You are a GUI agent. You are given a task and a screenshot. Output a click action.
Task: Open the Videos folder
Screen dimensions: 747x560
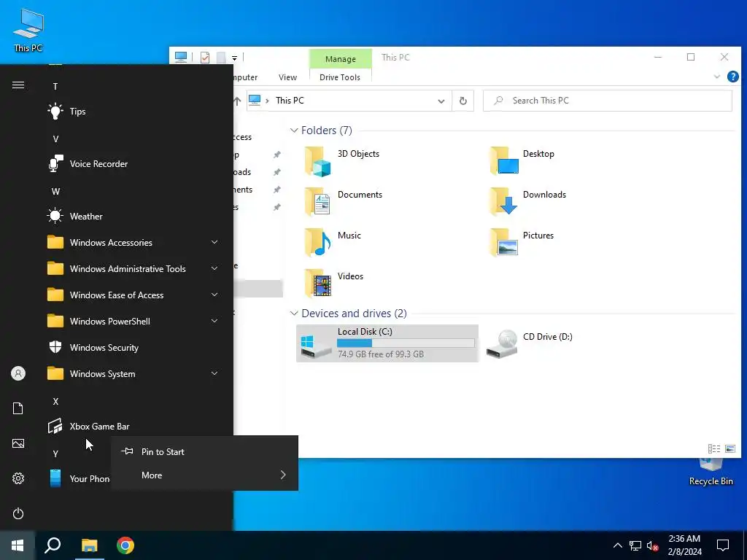pos(333,284)
